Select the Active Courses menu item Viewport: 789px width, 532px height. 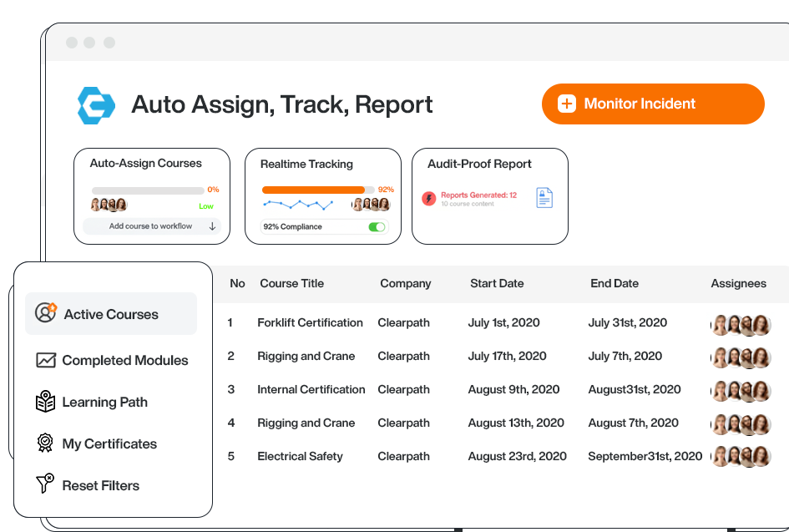111,315
